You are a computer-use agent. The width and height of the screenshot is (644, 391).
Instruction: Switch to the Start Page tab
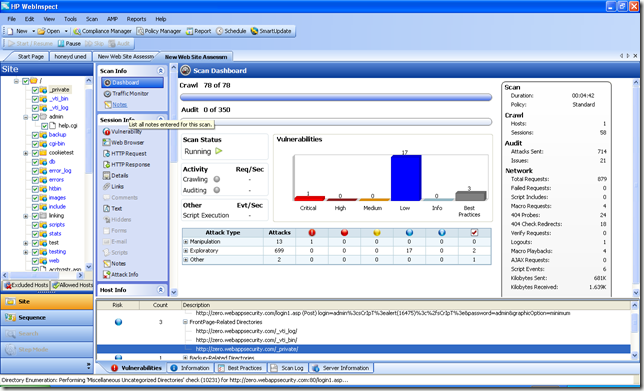pos(30,57)
